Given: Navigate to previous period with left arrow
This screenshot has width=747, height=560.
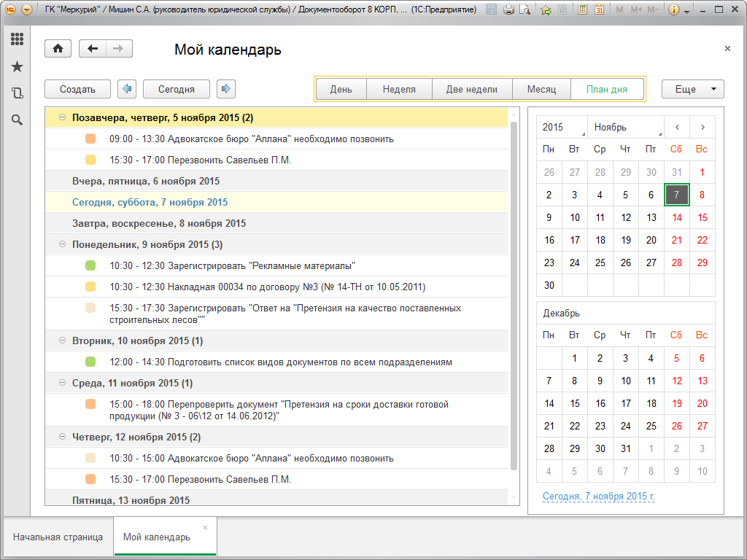Looking at the screenshot, I should (x=127, y=89).
